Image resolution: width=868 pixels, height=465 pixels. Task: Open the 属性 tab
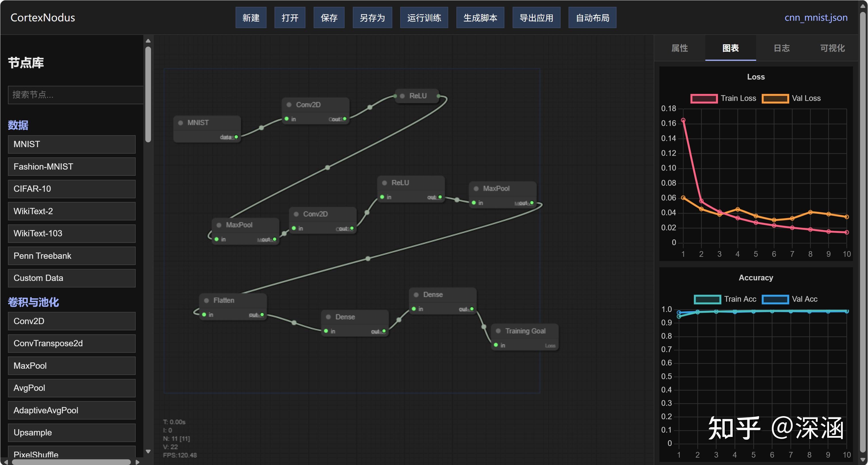click(679, 48)
